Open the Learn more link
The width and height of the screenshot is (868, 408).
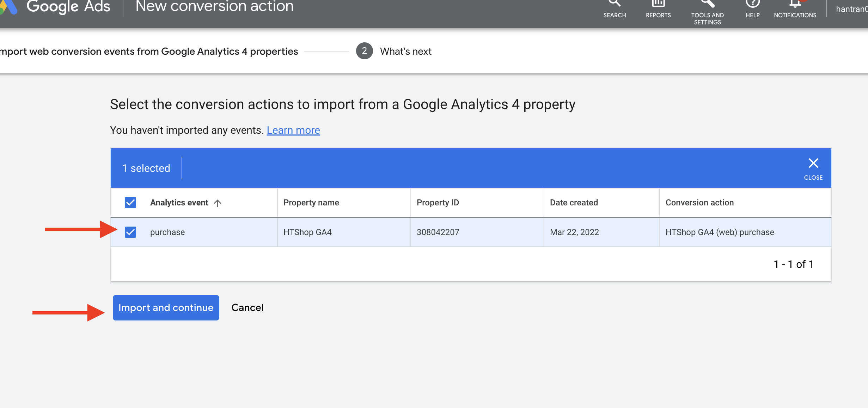pos(293,130)
